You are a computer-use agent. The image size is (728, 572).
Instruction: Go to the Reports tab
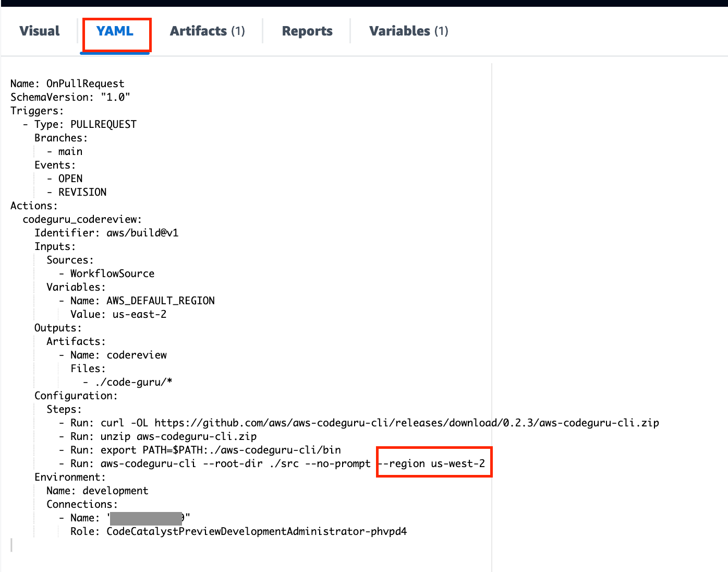click(x=307, y=31)
